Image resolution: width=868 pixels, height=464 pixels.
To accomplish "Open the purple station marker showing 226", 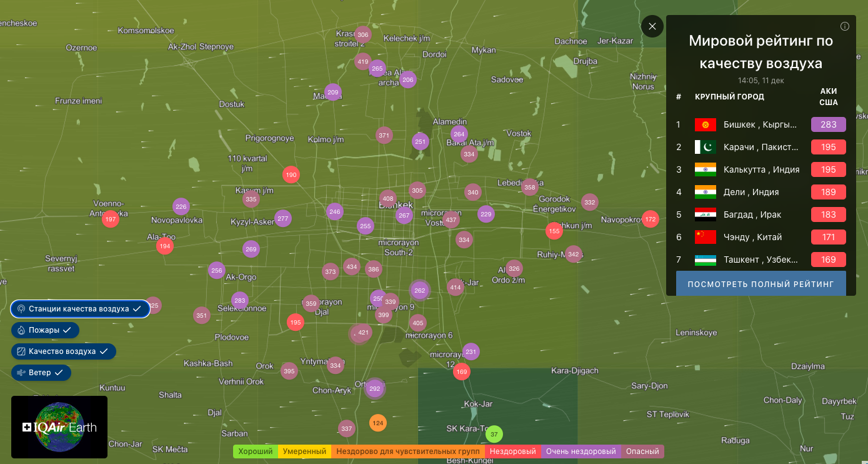I will pyautogui.click(x=181, y=206).
